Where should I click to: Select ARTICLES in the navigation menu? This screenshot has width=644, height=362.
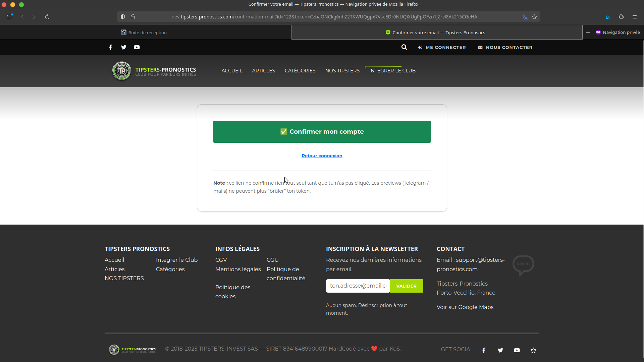263,71
